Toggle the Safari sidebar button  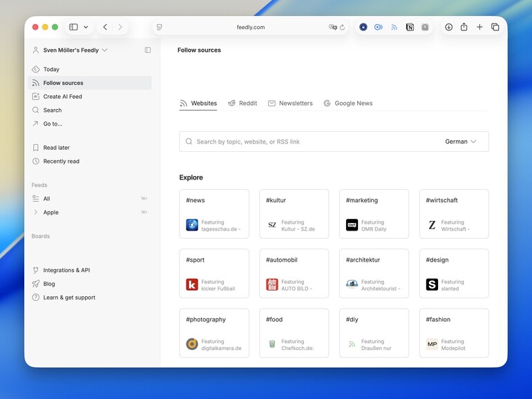74,27
